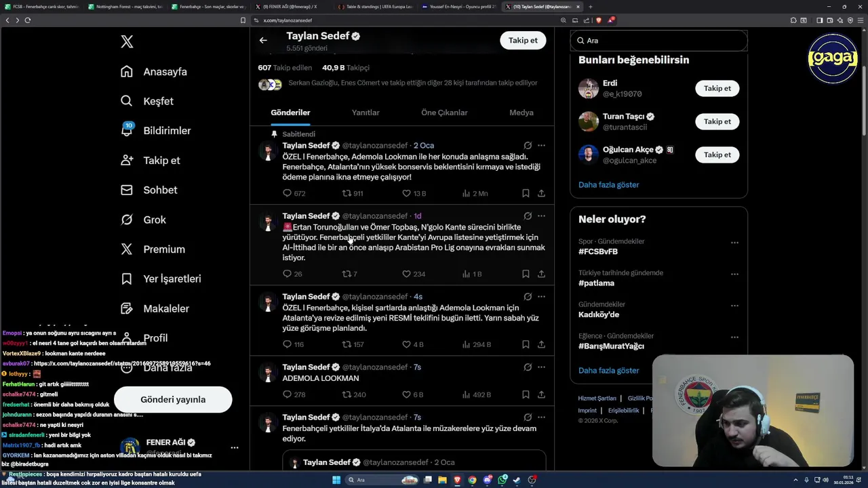The height and width of the screenshot is (488, 868).
Task: Bookmark the pinned Ademola Lookman post
Action: pos(526,193)
